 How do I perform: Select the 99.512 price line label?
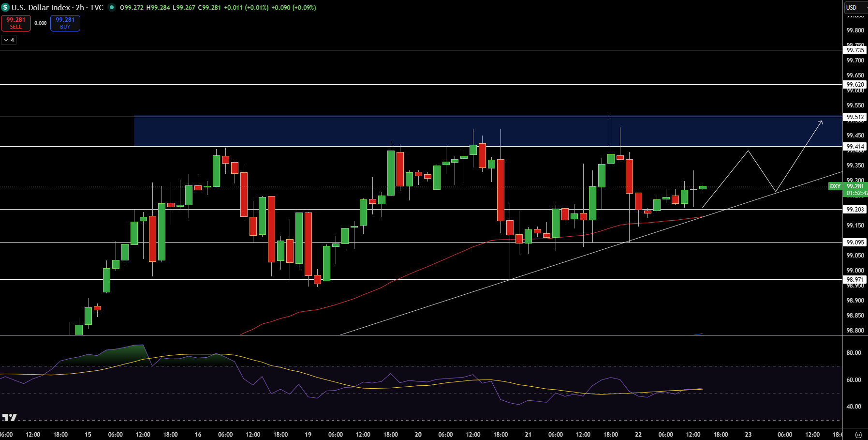tap(855, 117)
